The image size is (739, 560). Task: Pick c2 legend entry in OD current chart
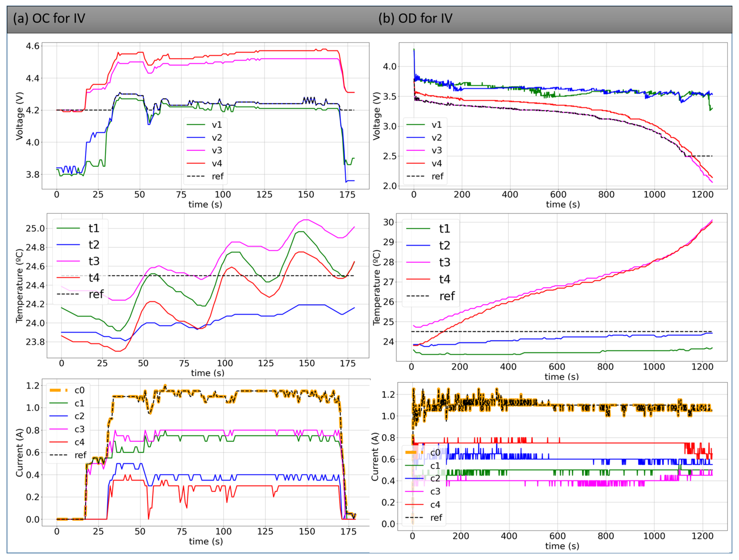point(423,478)
